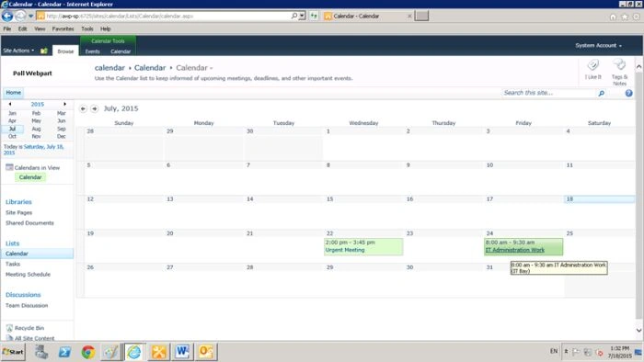Expand the System Account menu
Screen dimensions: 644x362
598,46
